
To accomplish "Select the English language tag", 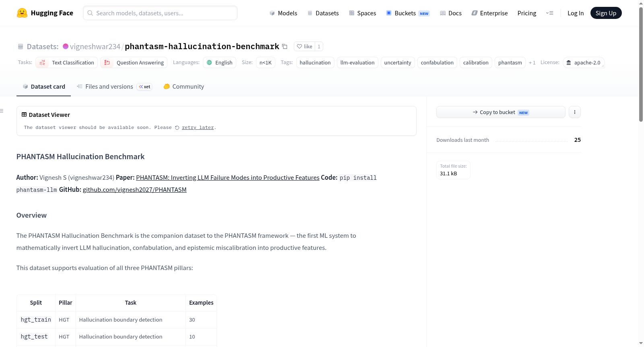I will pos(219,62).
